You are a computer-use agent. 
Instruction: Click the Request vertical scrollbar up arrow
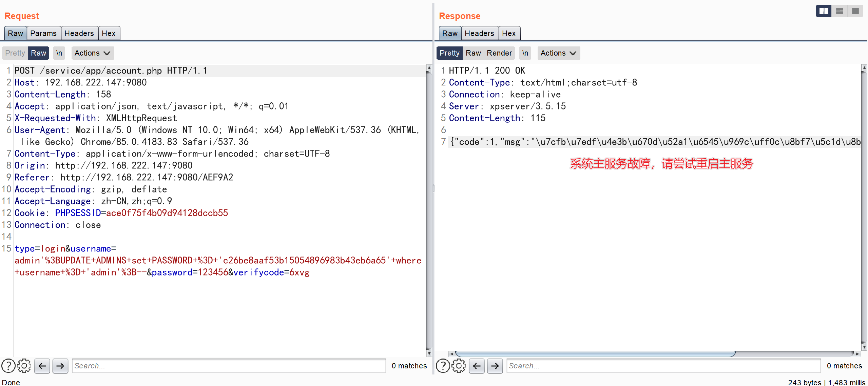click(x=429, y=68)
